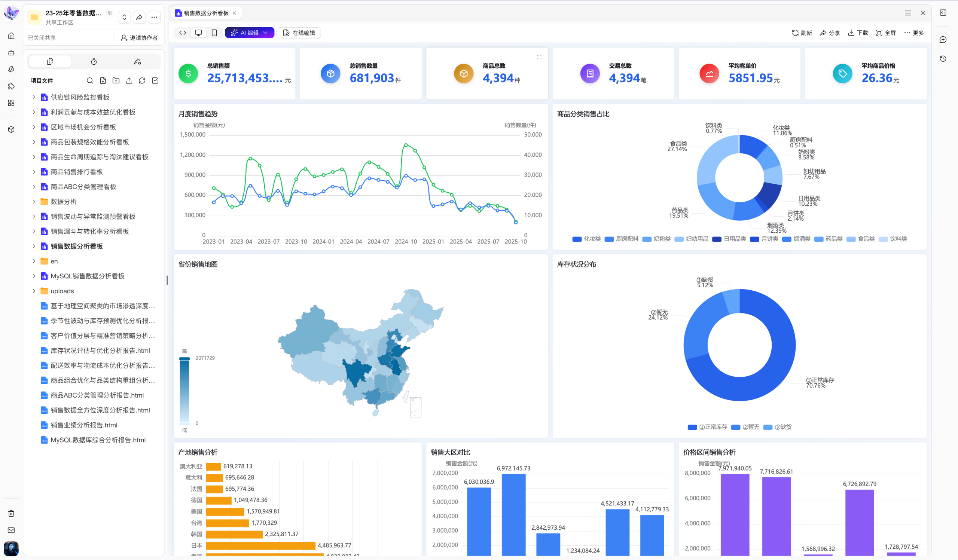Click the new folder icon in project files
Viewport: 958px width, 560px height.
click(116, 80)
